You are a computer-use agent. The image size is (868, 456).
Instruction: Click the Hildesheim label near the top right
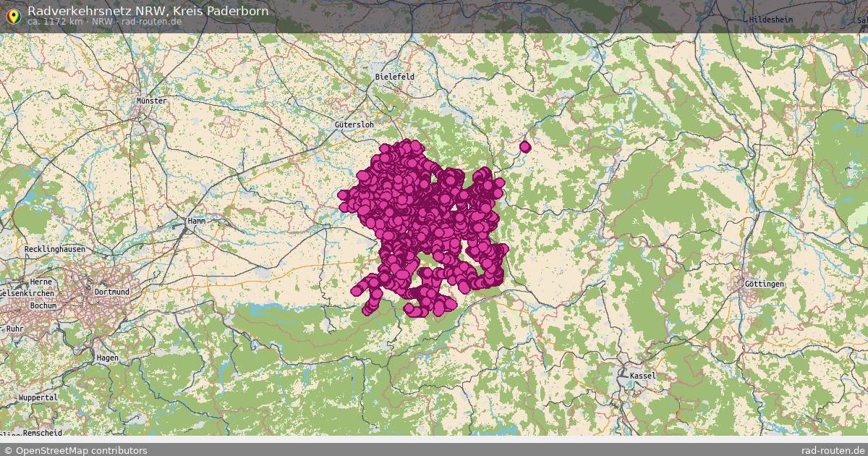point(769,19)
